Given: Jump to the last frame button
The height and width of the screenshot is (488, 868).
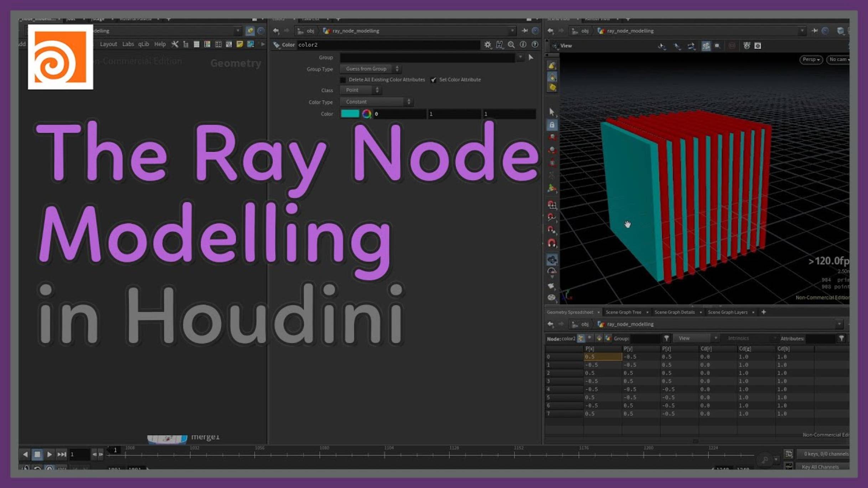Looking at the screenshot, I should 62,455.
